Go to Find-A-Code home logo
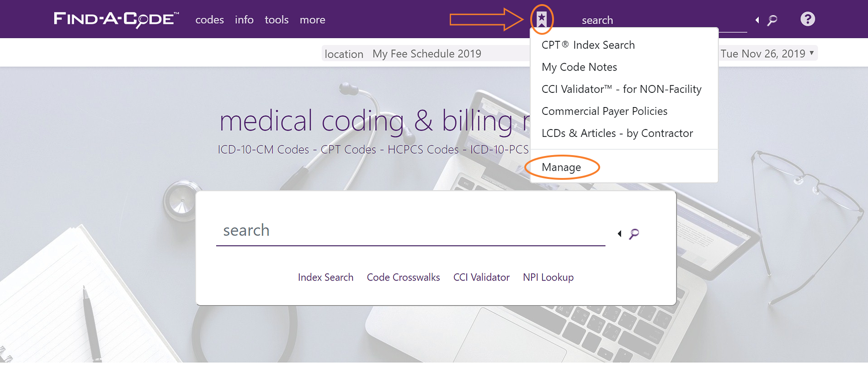Viewport: 868px width, 388px height. (x=116, y=20)
